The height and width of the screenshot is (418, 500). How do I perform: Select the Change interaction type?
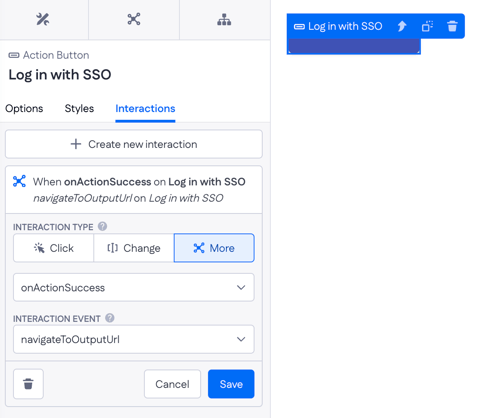point(134,248)
